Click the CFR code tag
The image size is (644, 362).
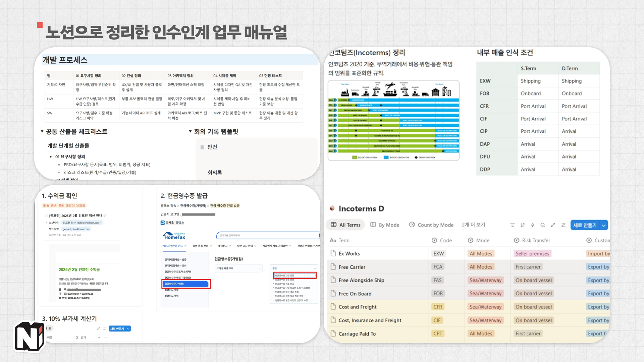438,307
